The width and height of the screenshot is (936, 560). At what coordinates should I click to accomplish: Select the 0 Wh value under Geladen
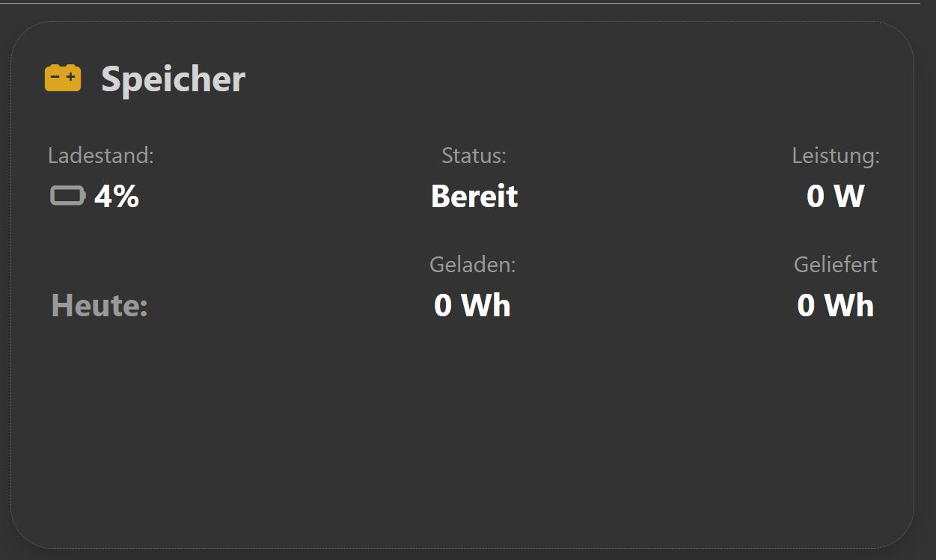[x=472, y=305]
